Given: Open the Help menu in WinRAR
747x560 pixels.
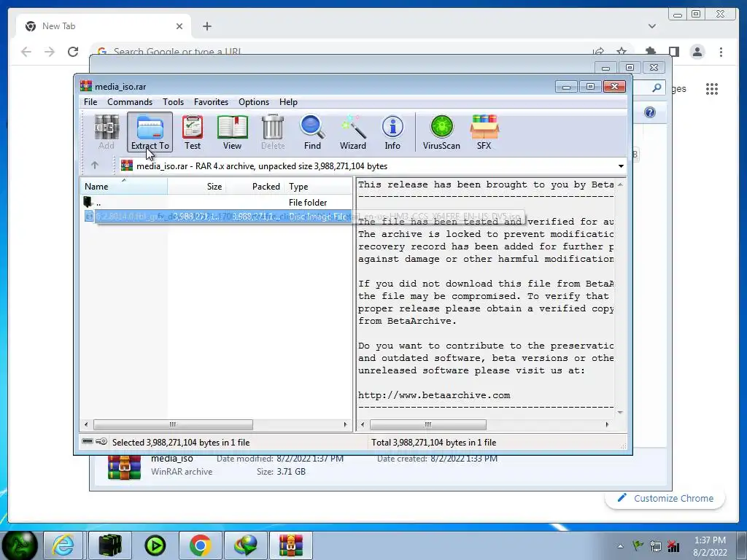Looking at the screenshot, I should (288, 102).
